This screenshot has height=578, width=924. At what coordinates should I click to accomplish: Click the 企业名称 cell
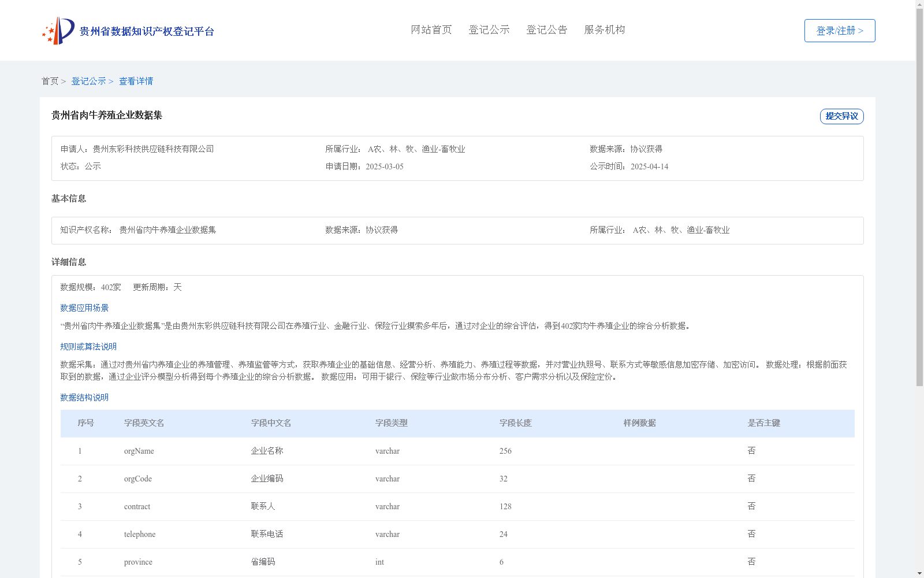[267, 451]
